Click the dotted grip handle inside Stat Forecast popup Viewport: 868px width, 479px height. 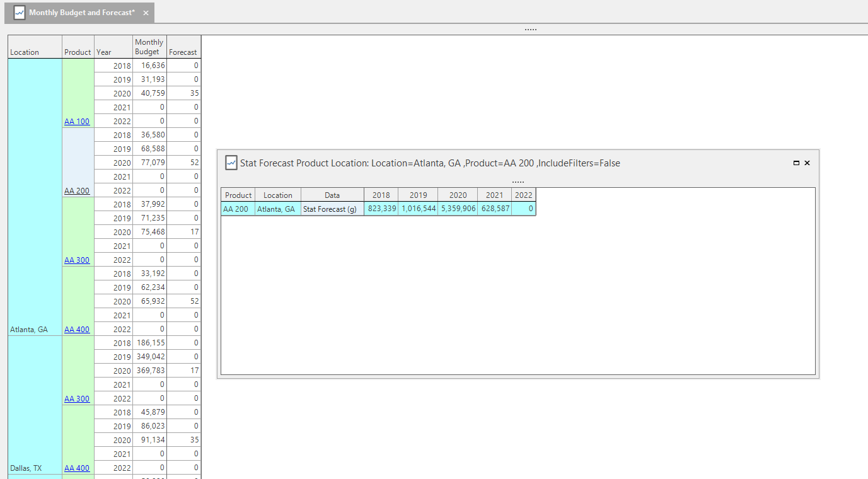click(x=518, y=182)
